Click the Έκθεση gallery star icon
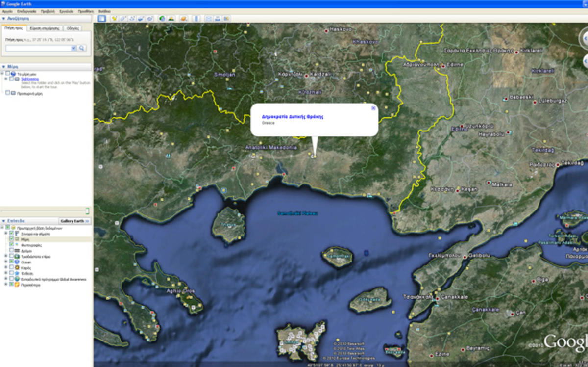This screenshot has height=367, width=588. [x=17, y=273]
